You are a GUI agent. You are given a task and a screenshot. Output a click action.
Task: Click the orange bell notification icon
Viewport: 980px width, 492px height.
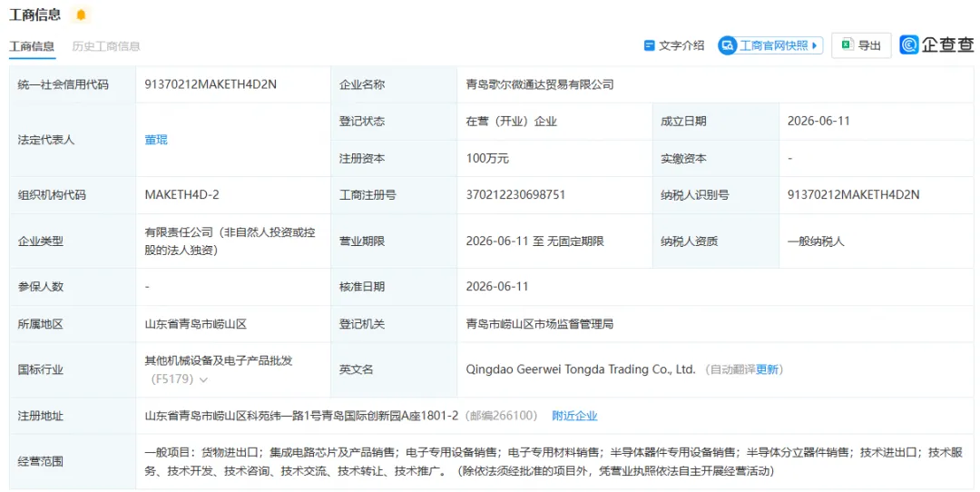coord(81,15)
